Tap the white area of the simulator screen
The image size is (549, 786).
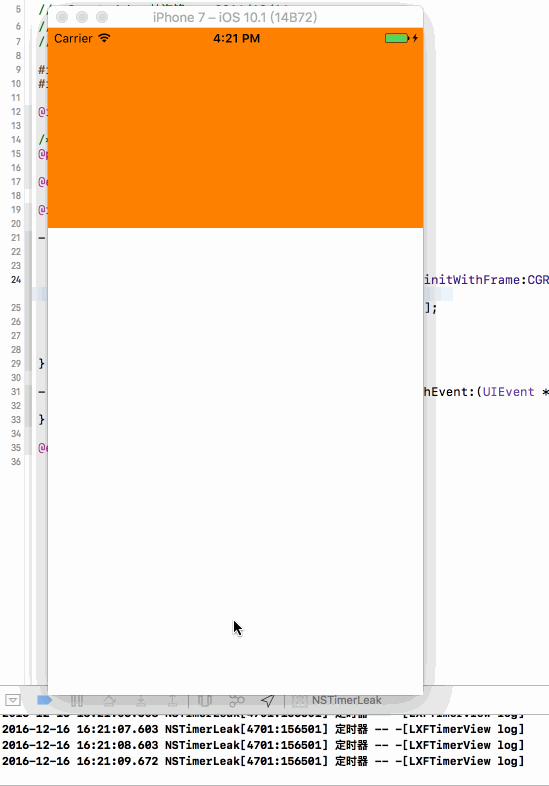[x=235, y=461]
